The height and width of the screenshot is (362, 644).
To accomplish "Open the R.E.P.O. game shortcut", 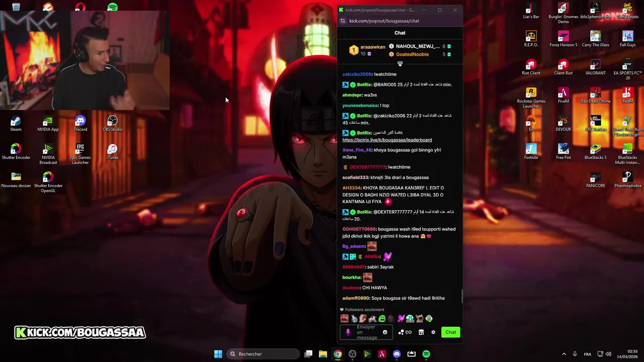I will [531, 39].
